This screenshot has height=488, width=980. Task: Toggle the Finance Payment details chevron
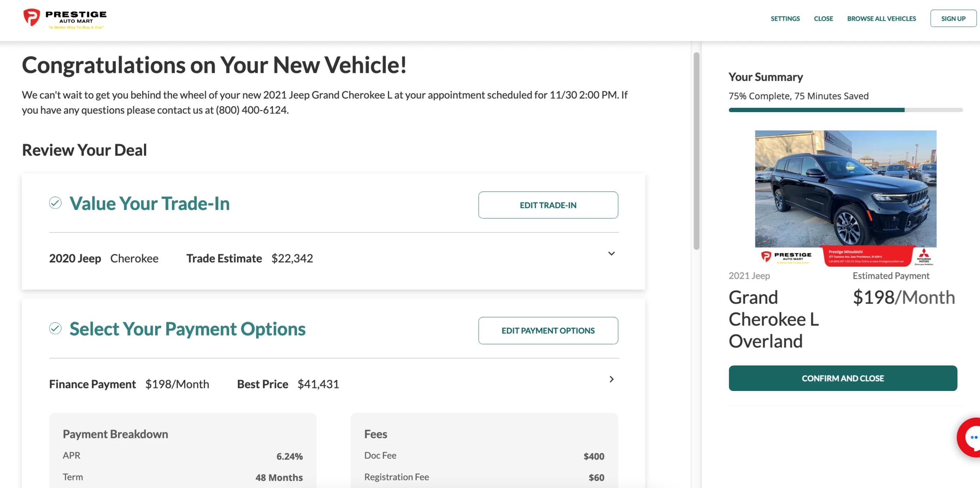pyautogui.click(x=611, y=379)
